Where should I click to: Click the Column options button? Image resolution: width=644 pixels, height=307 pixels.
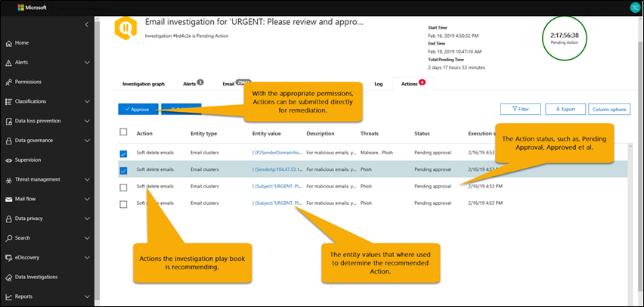608,109
